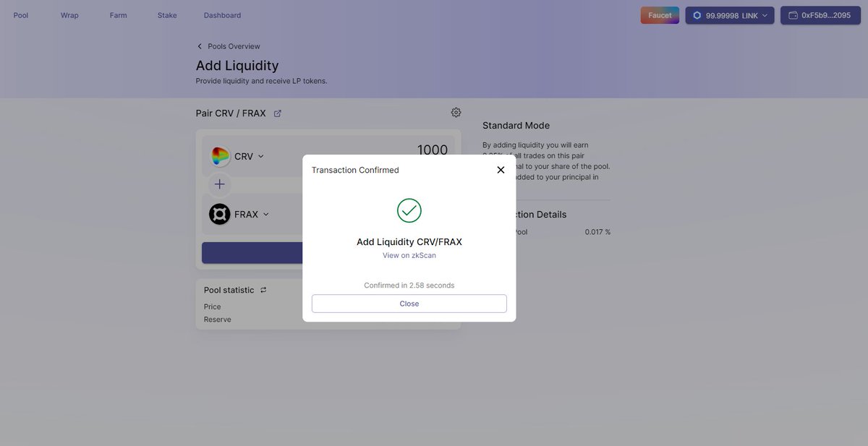Expand the FRAX token selector
The height and width of the screenshot is (446, 868).
pyautogui.click(x=252, y=215)
